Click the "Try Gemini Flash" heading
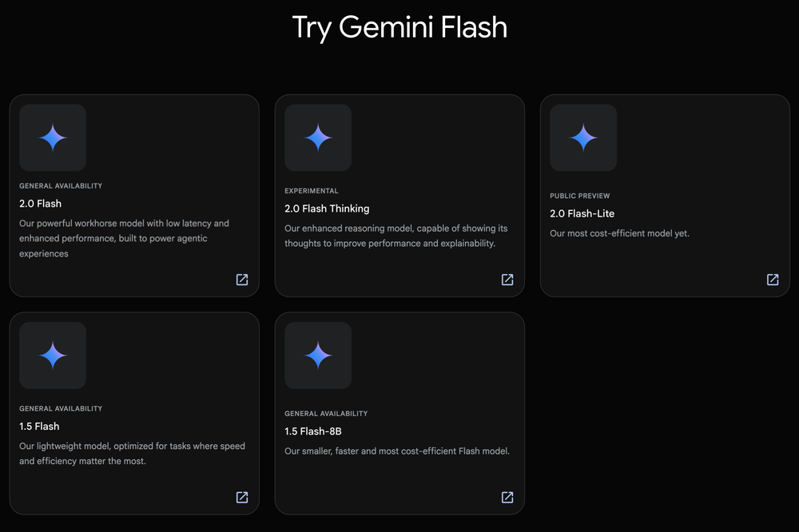799x532 pixels. (x=399, y=27)
